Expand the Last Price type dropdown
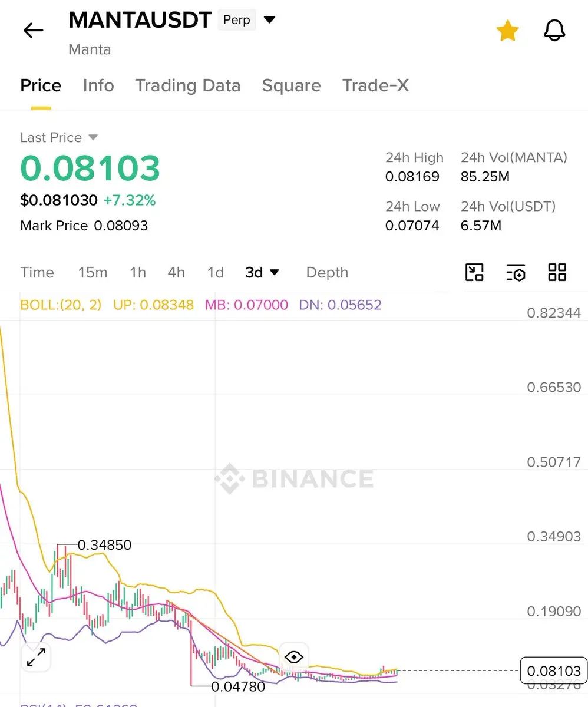The width and height of the screenshot is (588, 707). click(59, 137)
